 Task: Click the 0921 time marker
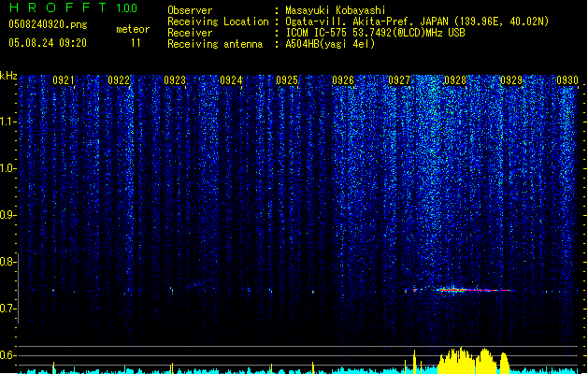63,80
